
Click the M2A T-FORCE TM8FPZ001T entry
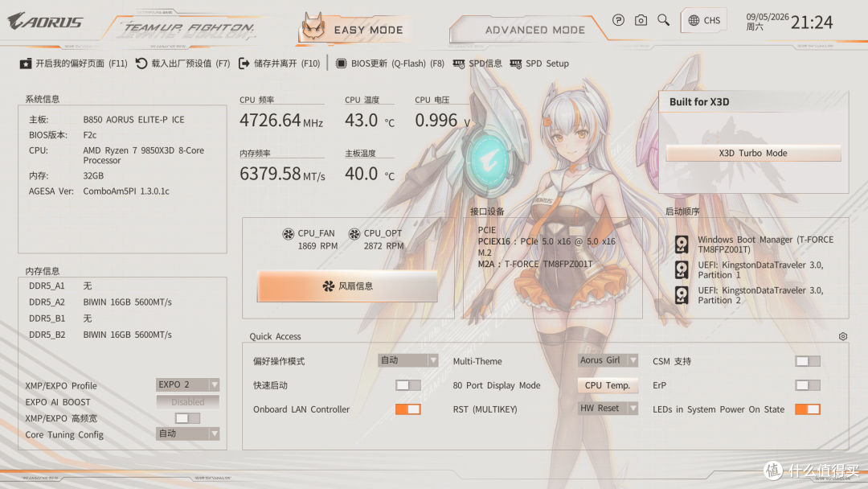(x=534, y=264)
